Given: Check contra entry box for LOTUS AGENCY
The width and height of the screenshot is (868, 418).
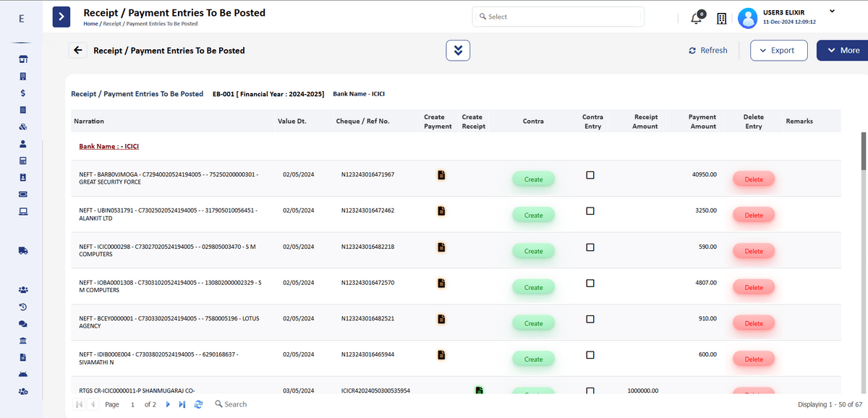Looking at the screenshot, I should [590, 319].
